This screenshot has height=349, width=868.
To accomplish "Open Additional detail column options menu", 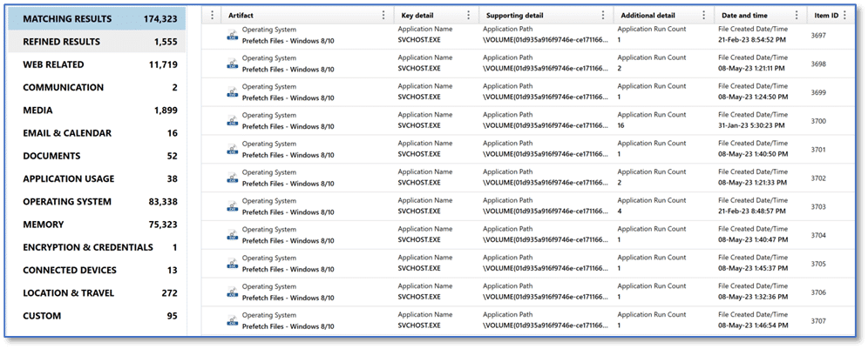I will pyautogui.click(x=703, y=16).
